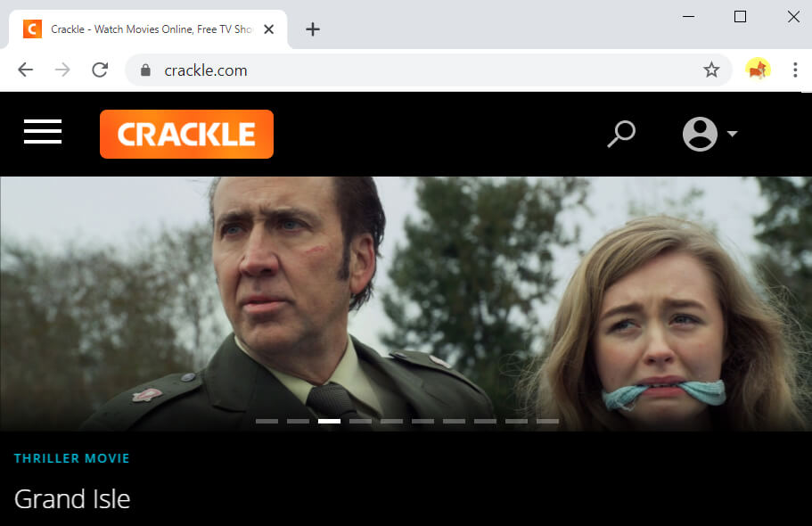Screen dimensions: 812x526
Task: Click the THRILLER MOVIE genre label
Action: (72, 458)
